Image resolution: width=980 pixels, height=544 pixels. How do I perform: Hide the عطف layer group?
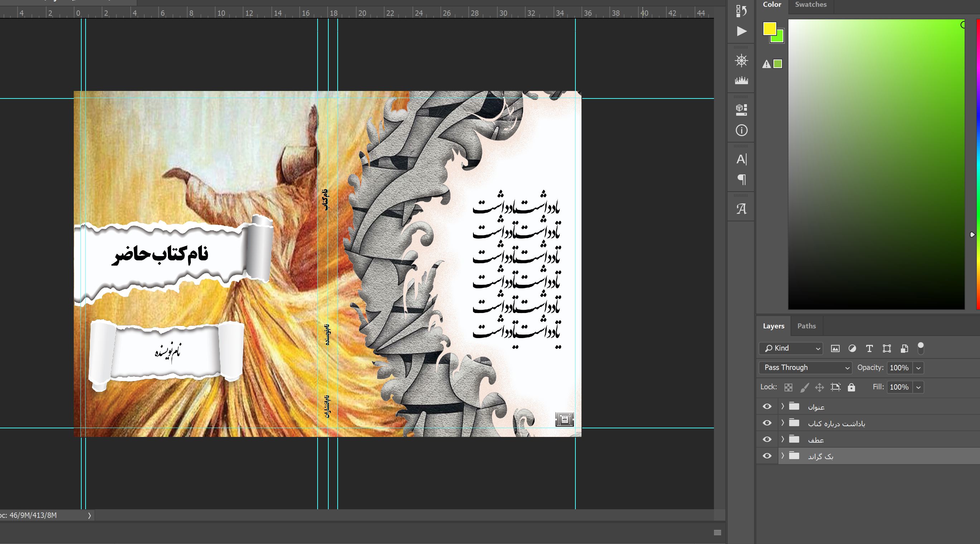767,440
